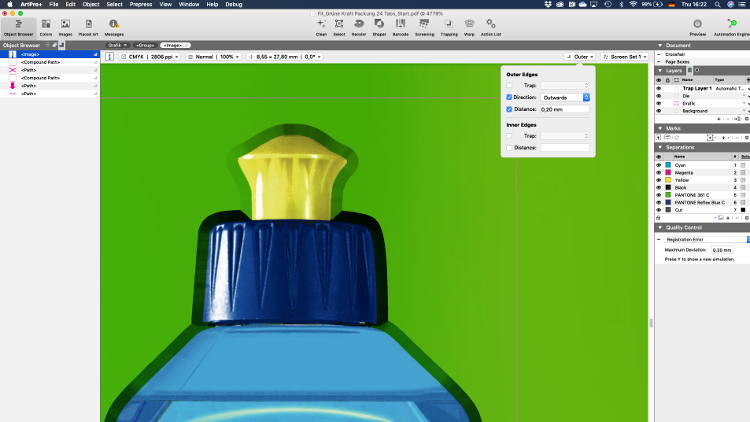The image size is (750, 422).
Task: Open the Wi-Fi status menu
Action: click(633, 4)
